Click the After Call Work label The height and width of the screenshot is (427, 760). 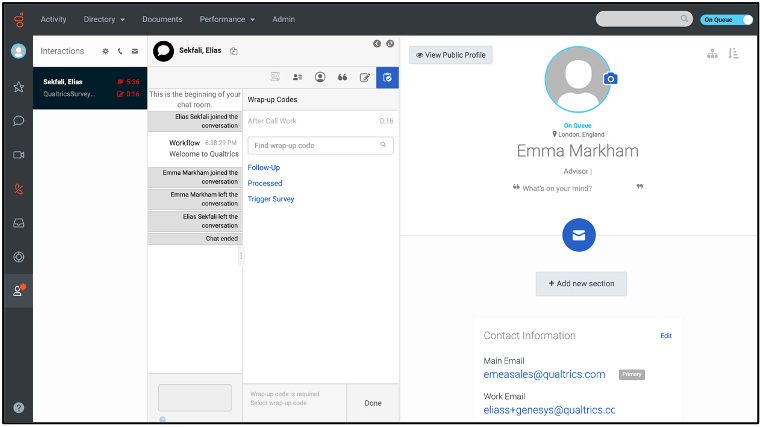pos(272,121)
